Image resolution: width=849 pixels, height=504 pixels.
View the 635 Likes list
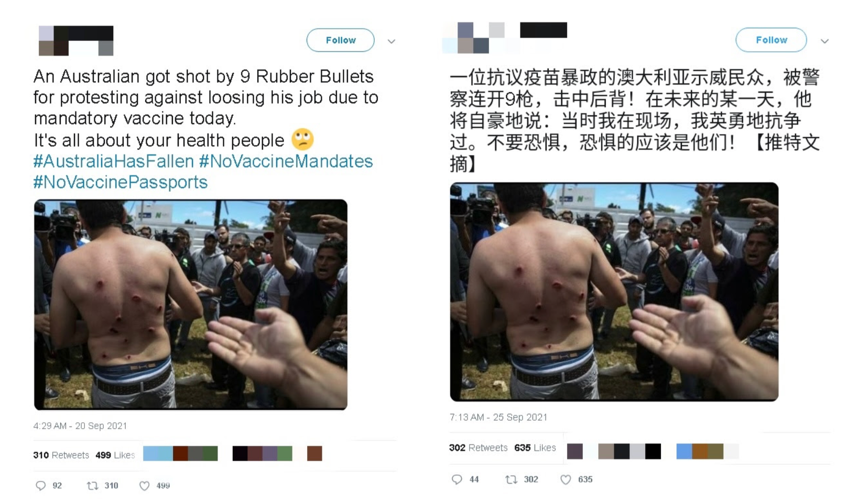click(535, 448)
